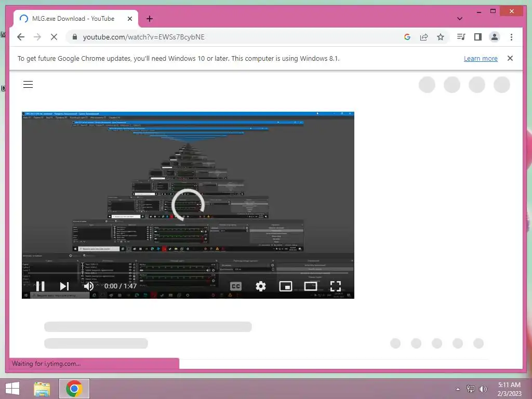Image resolution: width=532 pixels, height=399 pixels.
Task: Select the MLG.exe Download - YouTube tab
Action: click(x=73, y=19)
